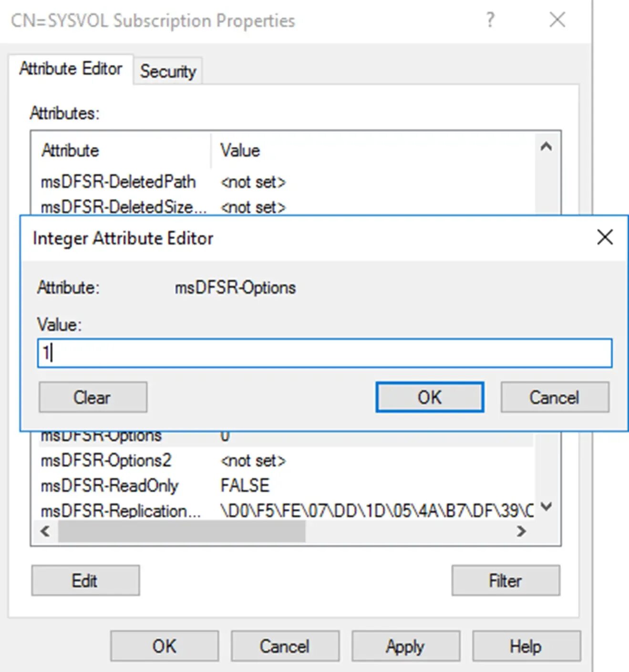
Task: Cancel SYSVOL Subscription Properties dialog
Action: pos(285,646)
